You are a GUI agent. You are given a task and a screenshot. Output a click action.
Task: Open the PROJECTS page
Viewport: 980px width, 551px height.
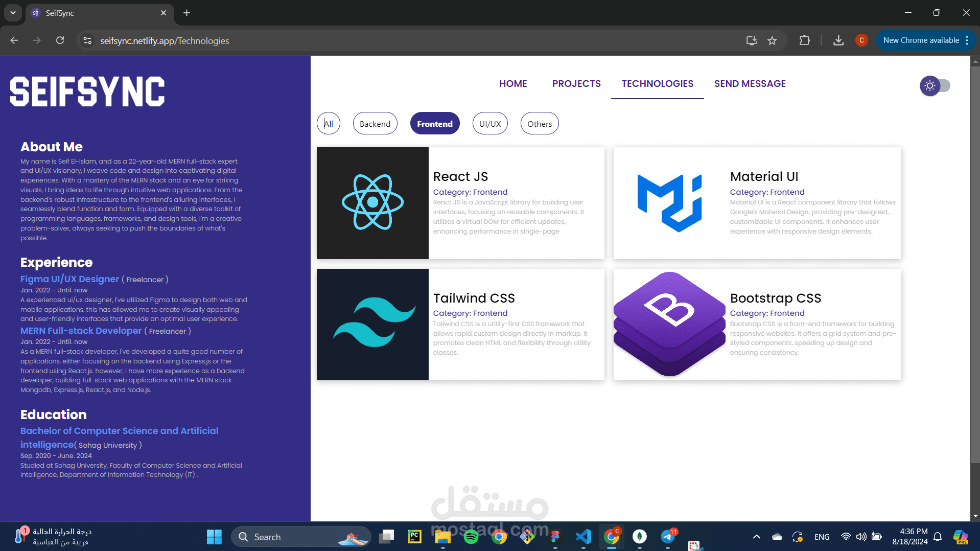pos(576,84)
